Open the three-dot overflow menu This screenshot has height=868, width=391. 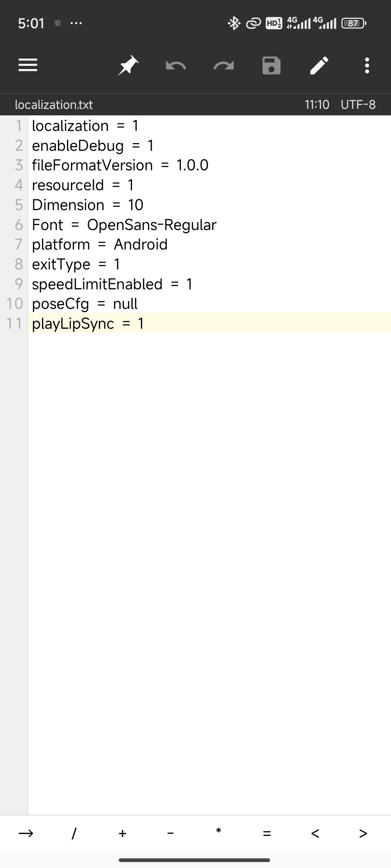(x=367, y=65)
